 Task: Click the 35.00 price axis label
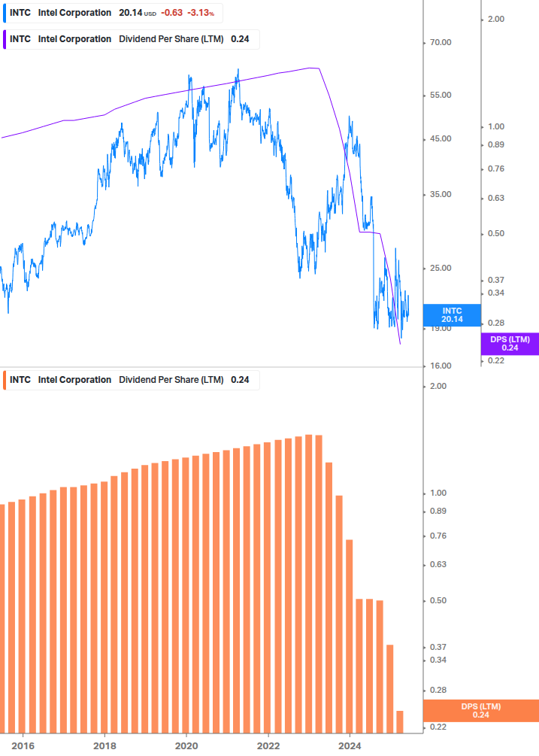(441, 194)
